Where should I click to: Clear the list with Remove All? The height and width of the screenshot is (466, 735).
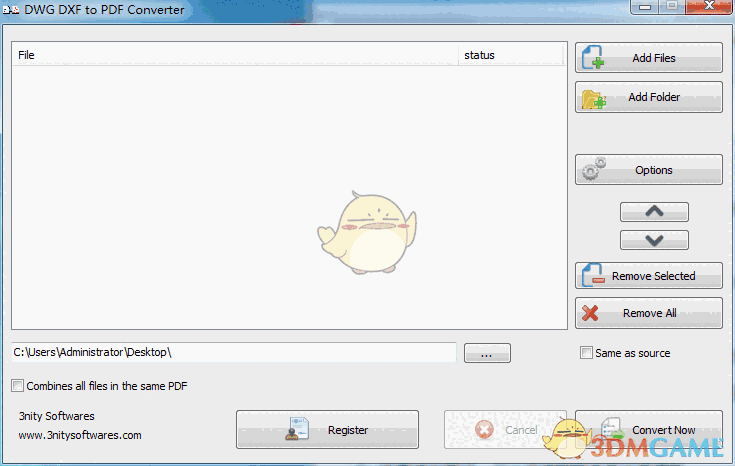click(649, 313)
